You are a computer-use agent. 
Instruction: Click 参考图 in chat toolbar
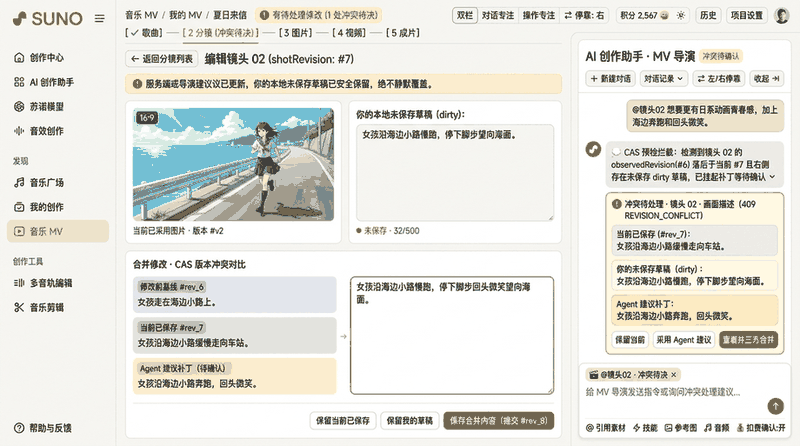(x=681, y=428)
